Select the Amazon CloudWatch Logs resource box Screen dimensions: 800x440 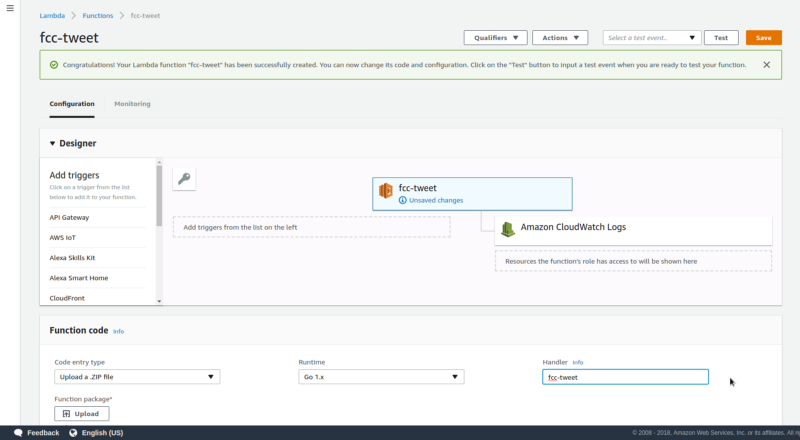click(633, 231)
